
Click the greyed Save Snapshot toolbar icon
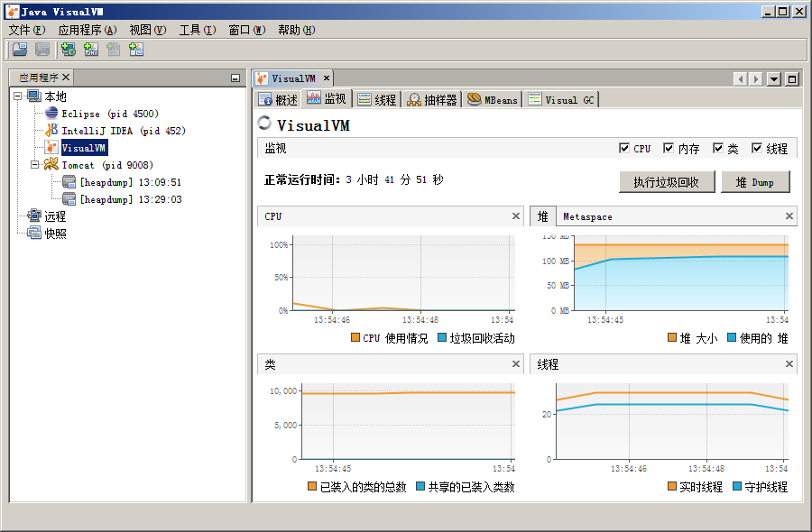point(42,50)
